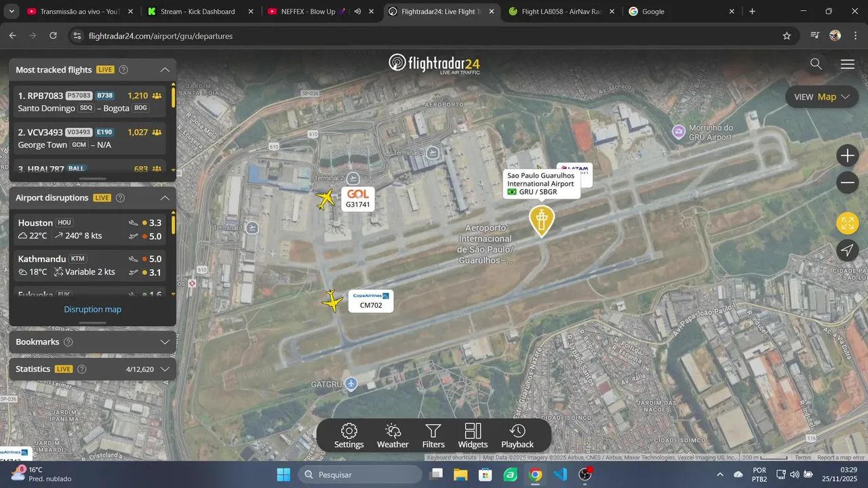Open Houston HOU disruption entry
Image resolution: width=868 pixels, height=488 pixels.
coord(91,229)
